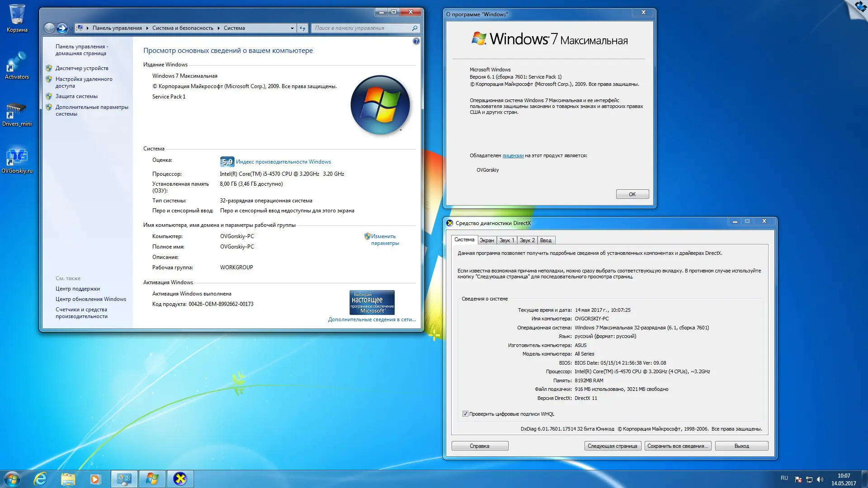The width and height of the screenshot is (868, 488).
Task: Switch to the DirectX diagnostics taskbar icon
Action: coord(180,479)
